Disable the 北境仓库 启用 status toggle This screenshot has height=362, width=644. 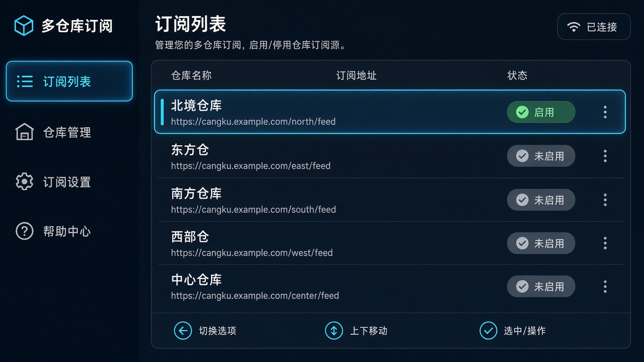coord(541,112)
